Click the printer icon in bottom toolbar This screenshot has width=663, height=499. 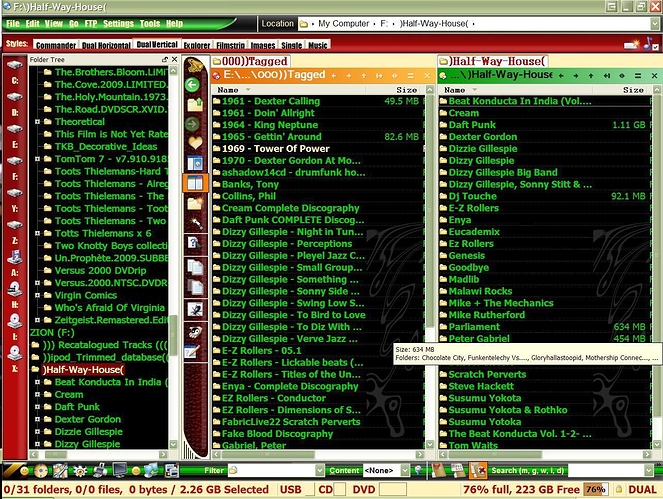(x=100, y=470)
